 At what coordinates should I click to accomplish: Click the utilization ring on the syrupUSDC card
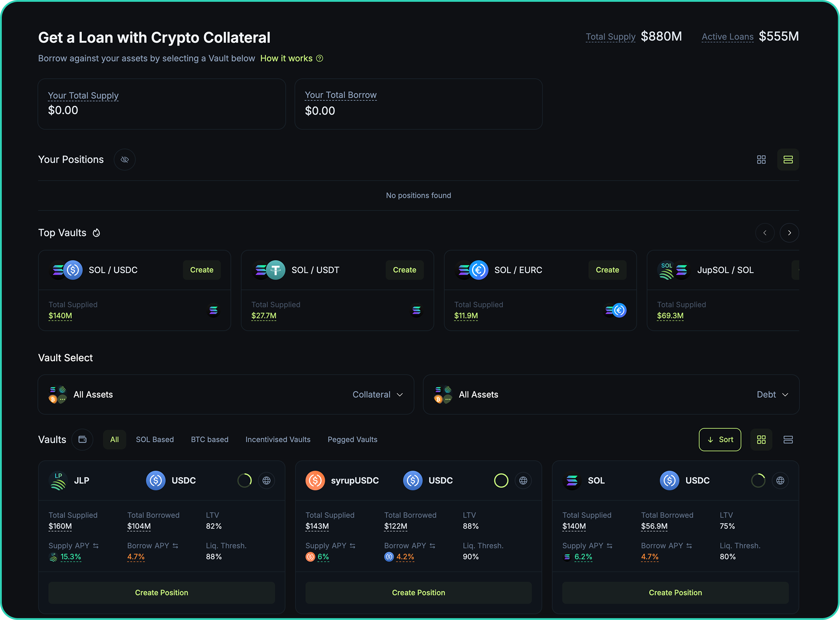[x=501, y=480]
